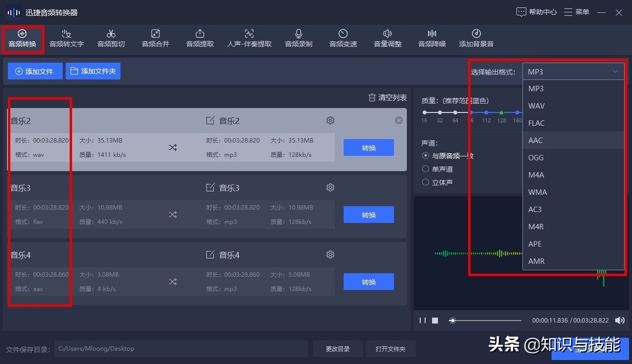Open the 音频转文字 speech-to-text tool

66,38
